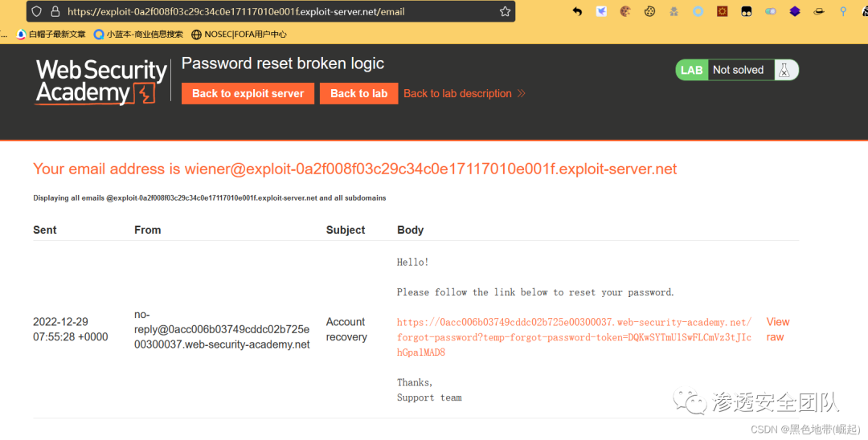868x440 pixels.
Task: Open the Back to lab description link
Action: pyautogui.click(x=465, y=93)
